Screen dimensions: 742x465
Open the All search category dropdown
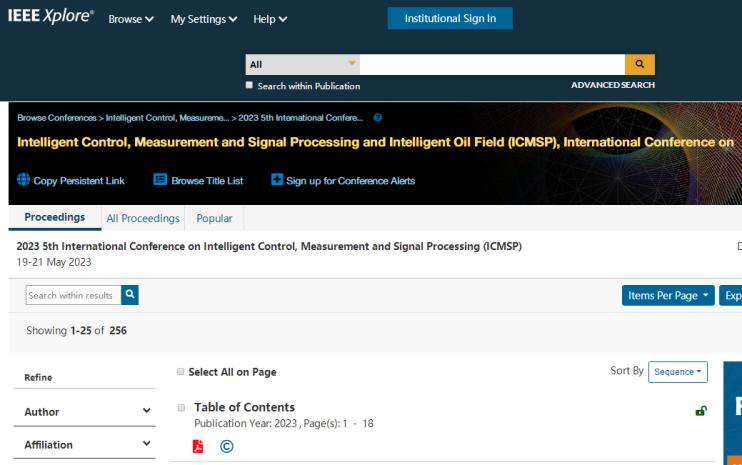click(x=302, y=65)
